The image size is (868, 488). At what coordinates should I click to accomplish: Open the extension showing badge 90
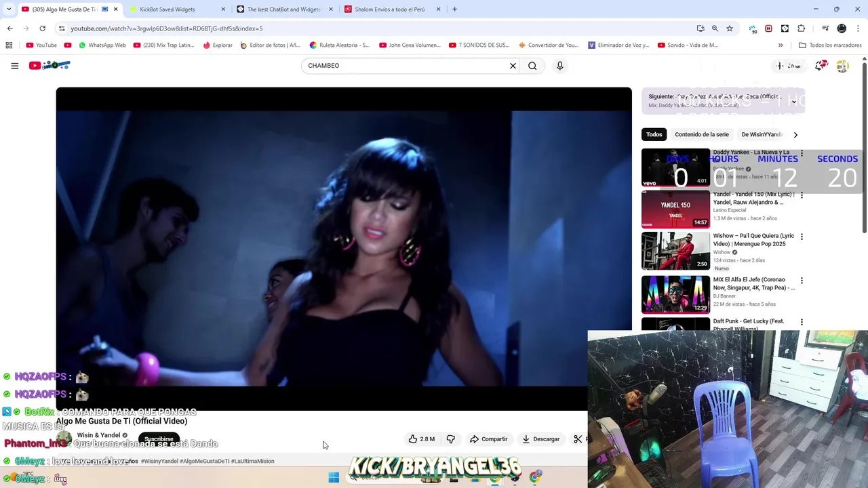pyautogui.click(x=753, y=28)
